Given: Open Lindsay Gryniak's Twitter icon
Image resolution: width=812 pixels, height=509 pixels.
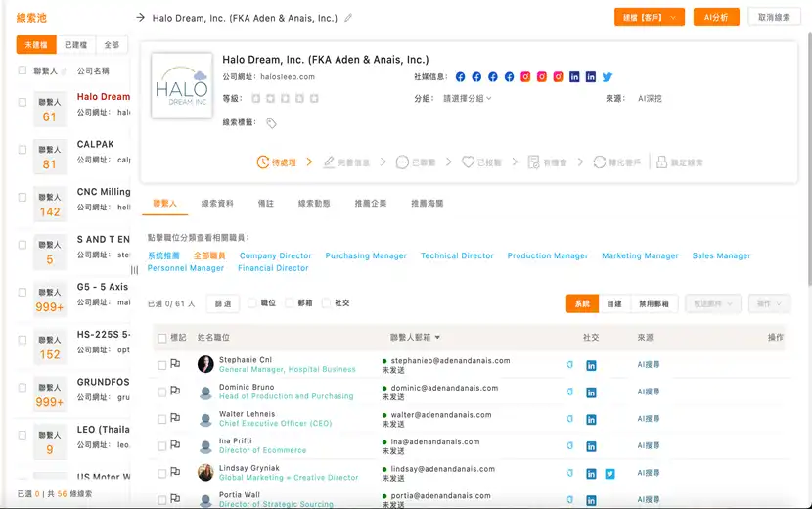Looking at the screenshot, I should click(610, 473).
